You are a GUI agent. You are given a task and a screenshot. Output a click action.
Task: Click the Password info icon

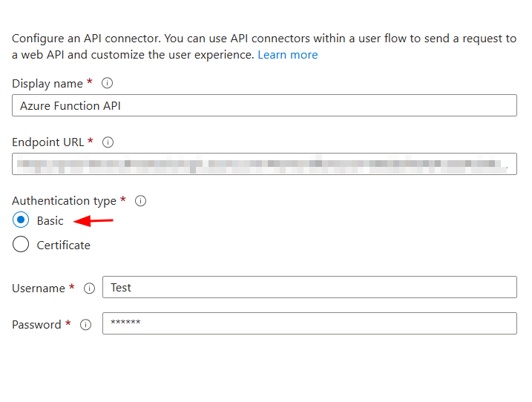[85, 325]
